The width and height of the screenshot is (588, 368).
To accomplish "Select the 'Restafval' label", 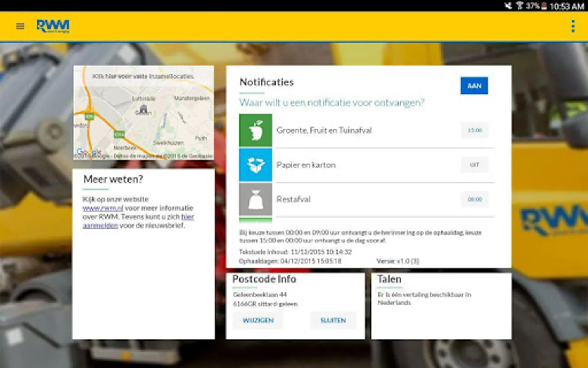I will pyautogui.click(x=294, y=199).
